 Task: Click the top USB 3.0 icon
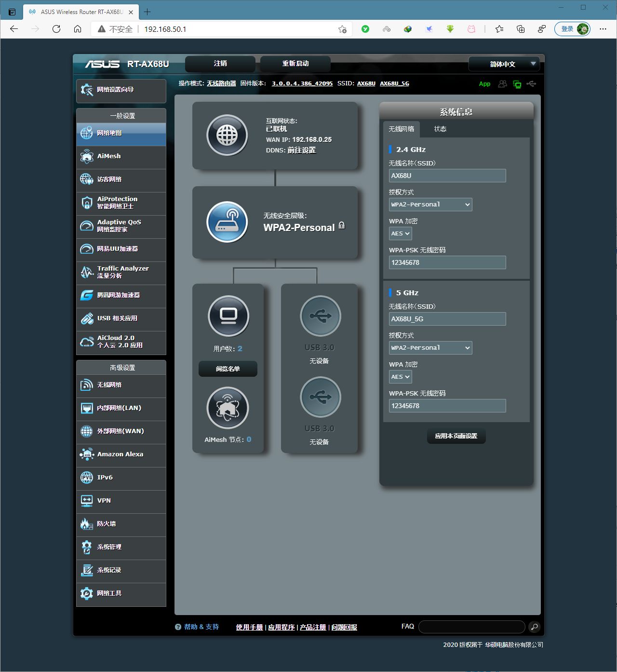pos(320,316)
